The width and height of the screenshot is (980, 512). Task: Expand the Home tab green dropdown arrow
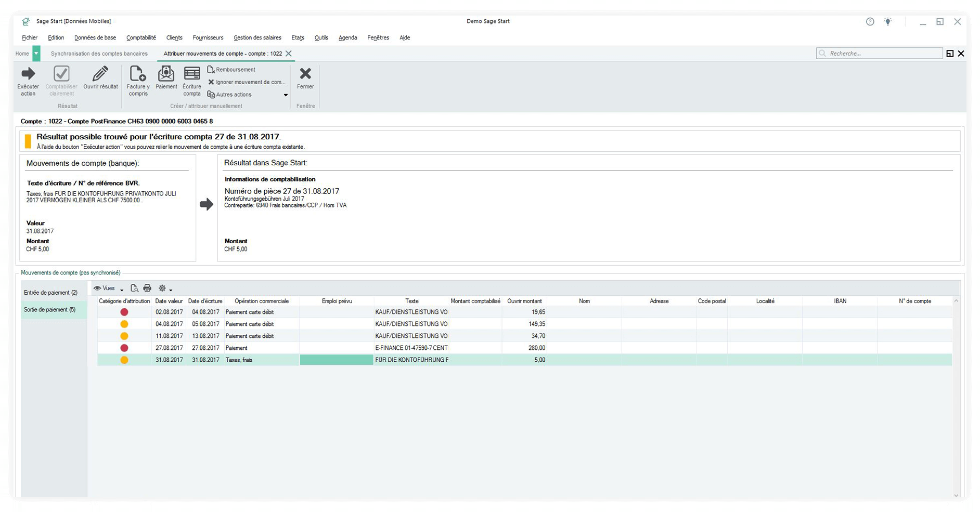pos(36,54)
